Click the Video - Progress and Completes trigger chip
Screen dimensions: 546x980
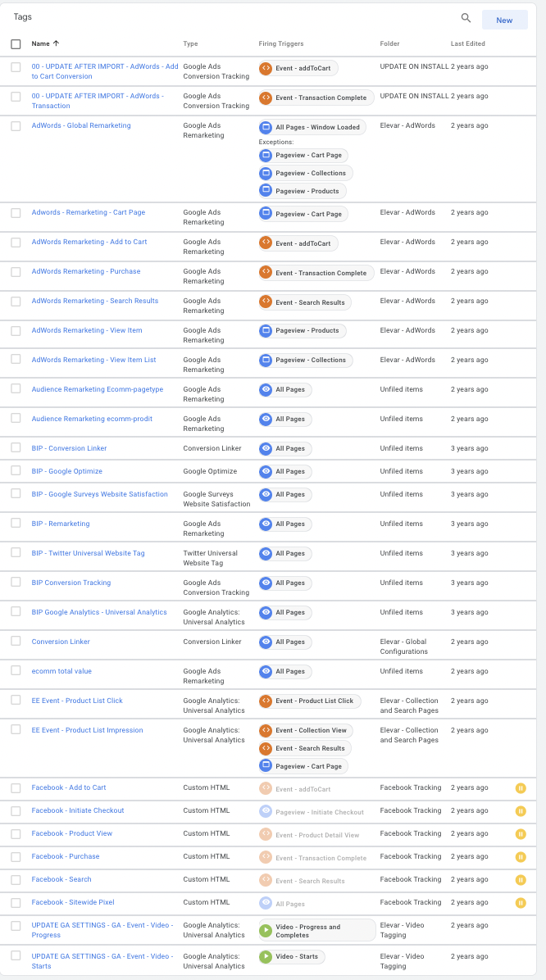[317, 931]
